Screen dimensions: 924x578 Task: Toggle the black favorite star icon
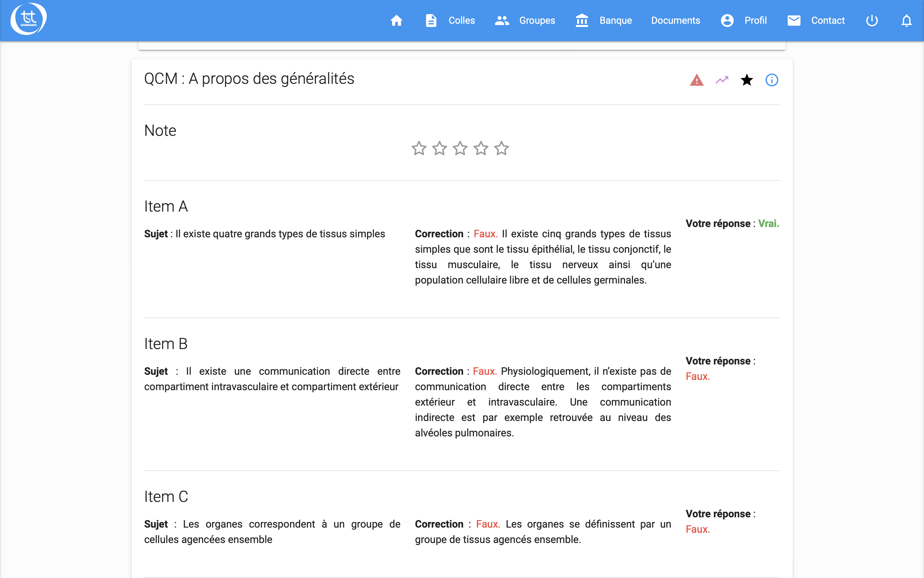click(x=747, y=80)
